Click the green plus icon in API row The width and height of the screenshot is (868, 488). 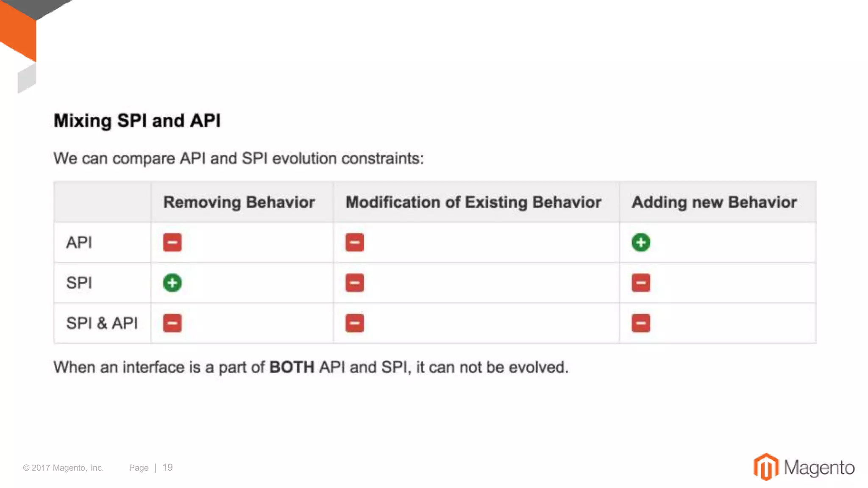(641, 242)
